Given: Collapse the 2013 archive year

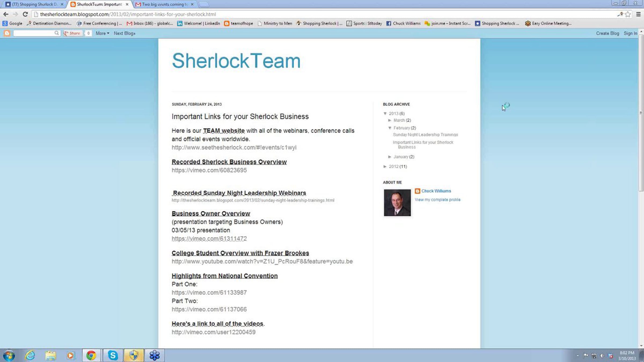Looking at the screenshot, I should point(385,113).
